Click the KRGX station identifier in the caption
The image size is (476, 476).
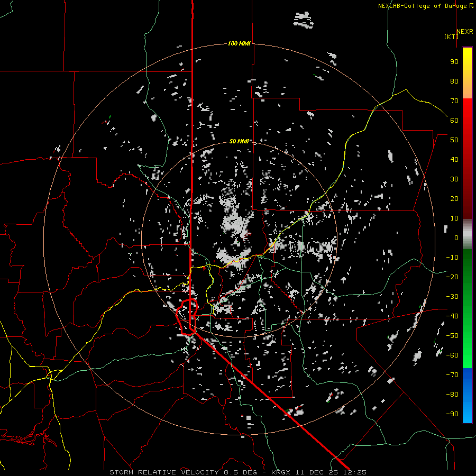point(281,472)
